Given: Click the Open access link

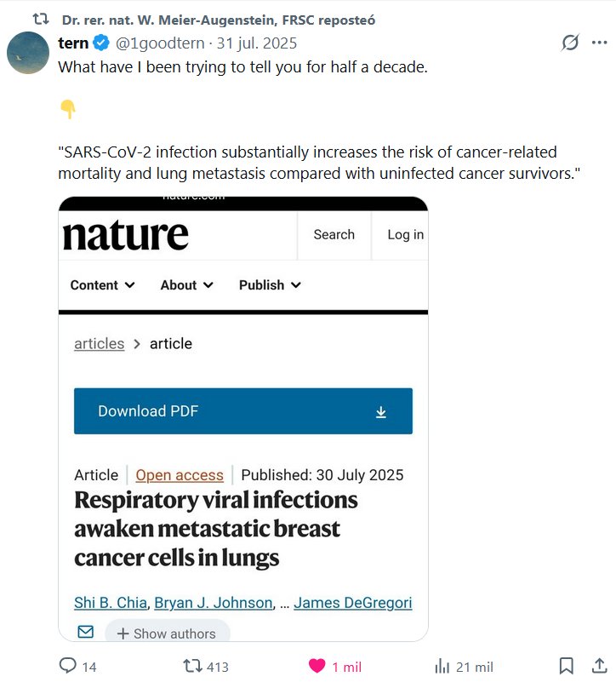Looking at the screenshot, I should click(180, 475).
